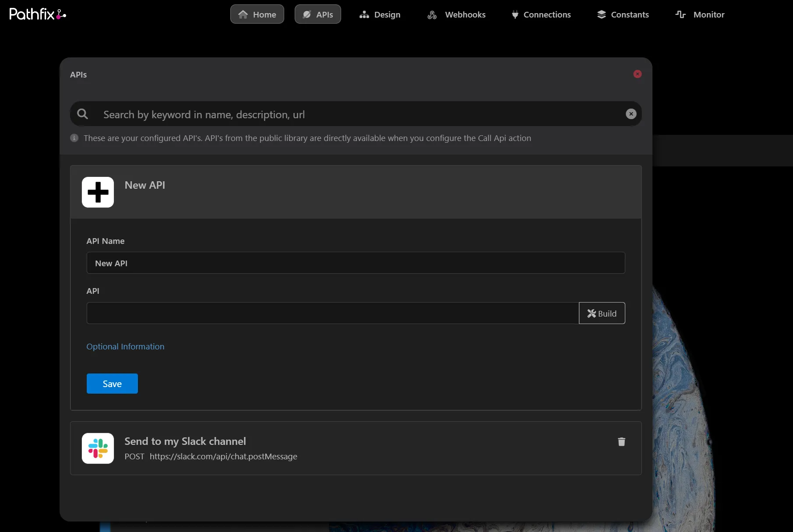
Task: Open the Webhooks page
Action: (x=456, y=14)
